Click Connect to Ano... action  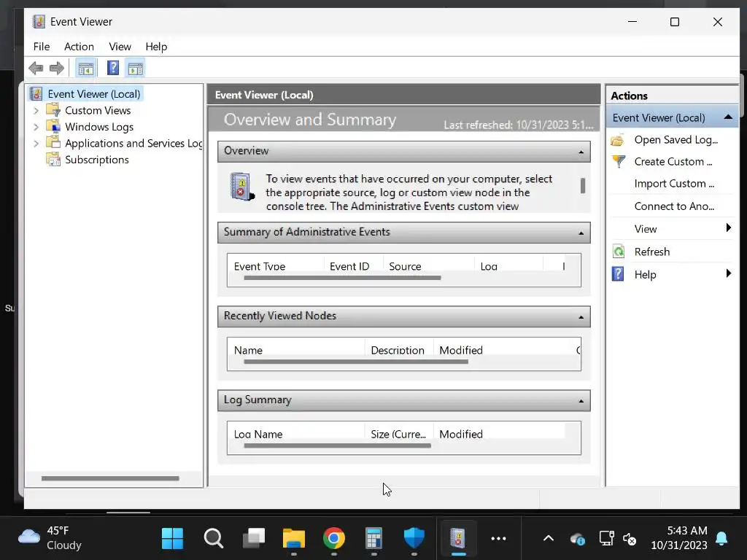(674, 206)
